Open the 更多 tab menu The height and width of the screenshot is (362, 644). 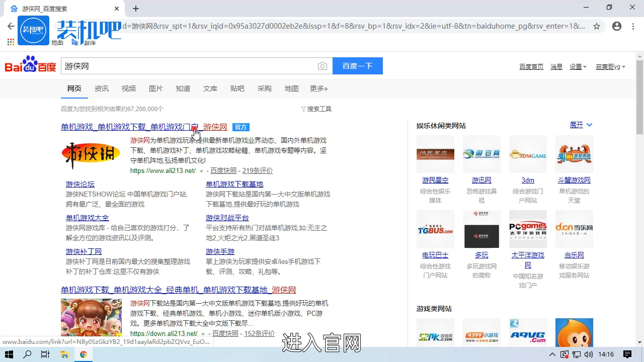coord(318,88)
